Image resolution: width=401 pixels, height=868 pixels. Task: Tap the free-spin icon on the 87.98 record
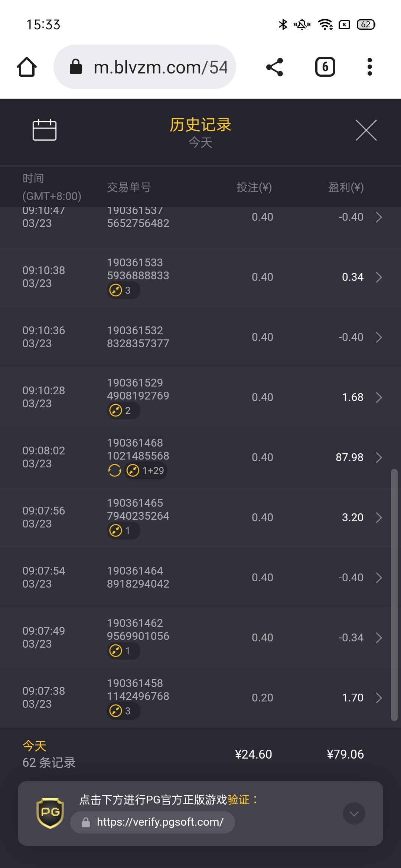coord(114,471)
